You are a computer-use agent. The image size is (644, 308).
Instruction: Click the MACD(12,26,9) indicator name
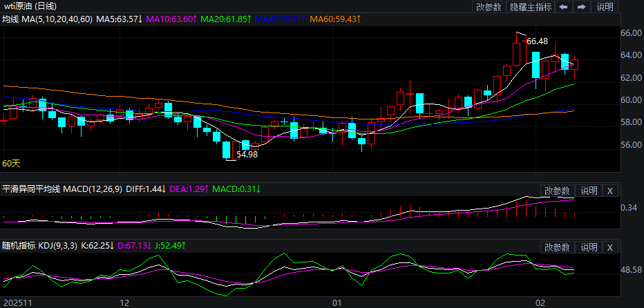click(x=94, y=189)
